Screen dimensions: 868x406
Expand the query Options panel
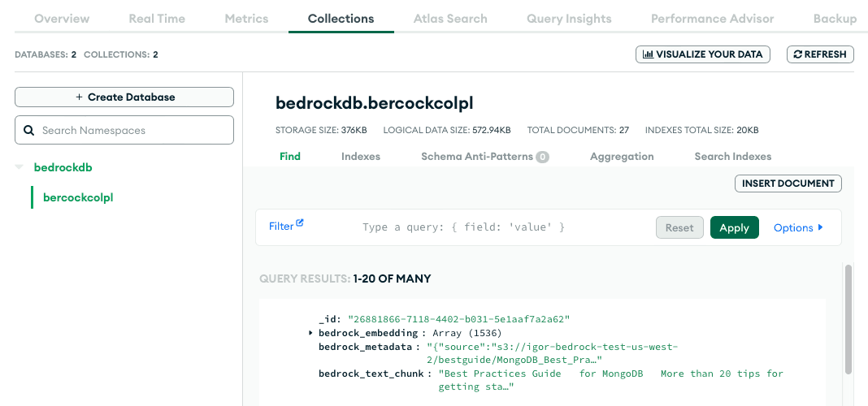click(x=798, y=228)
